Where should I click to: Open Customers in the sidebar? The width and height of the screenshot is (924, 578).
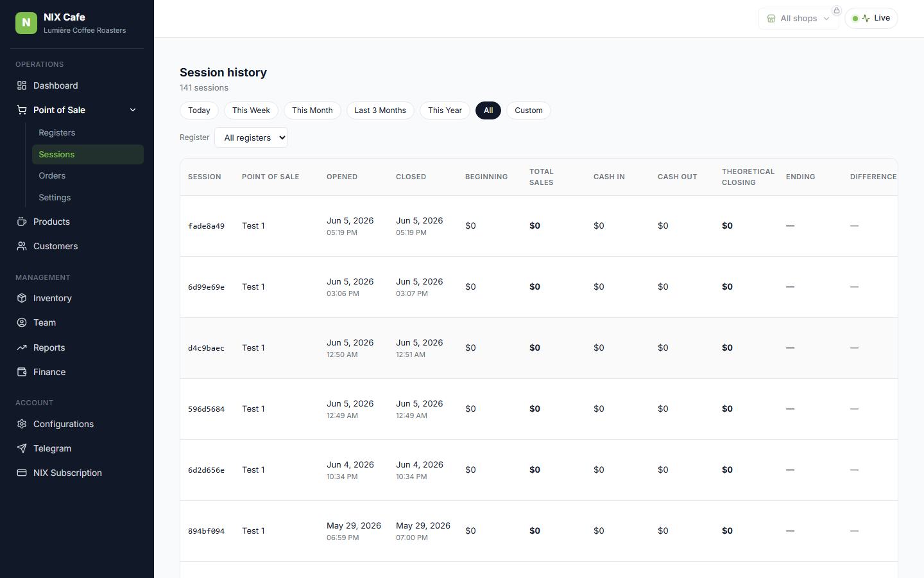click(x=77, y=246)
